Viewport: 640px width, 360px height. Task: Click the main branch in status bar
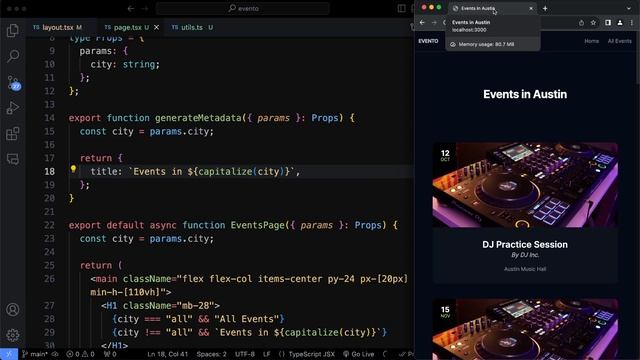coord(35,354)
